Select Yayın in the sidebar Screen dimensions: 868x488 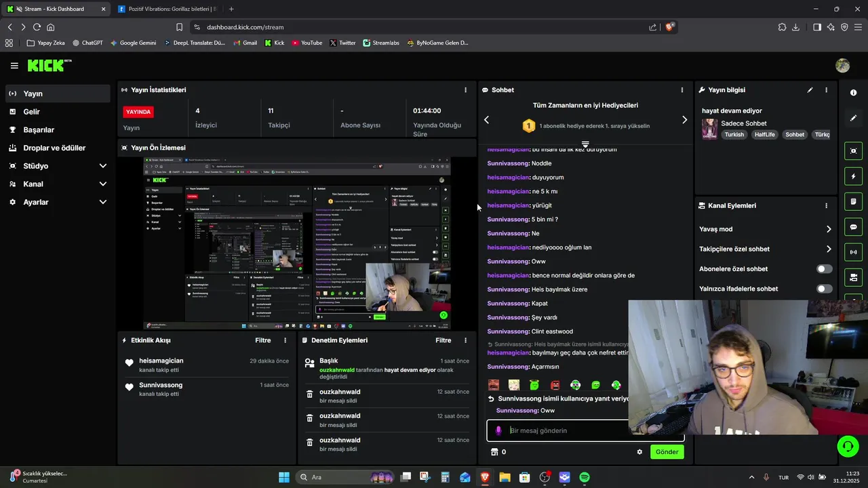coord(57,94)
